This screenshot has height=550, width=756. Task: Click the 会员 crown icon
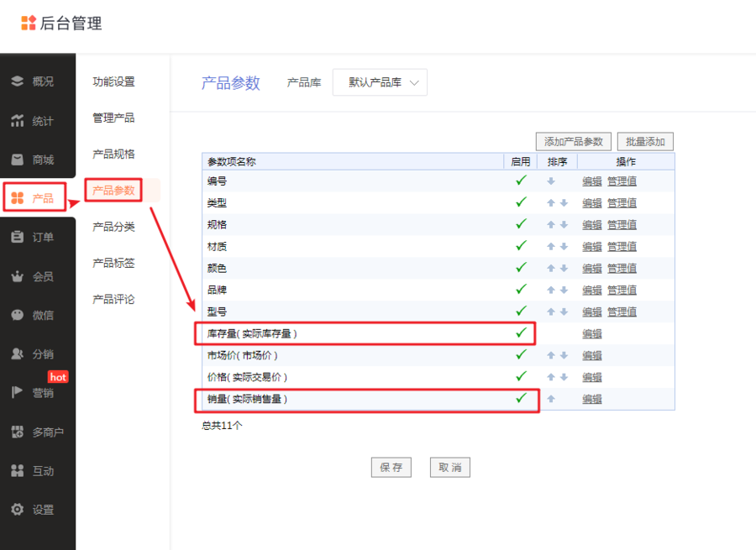[x=17, y=276]
